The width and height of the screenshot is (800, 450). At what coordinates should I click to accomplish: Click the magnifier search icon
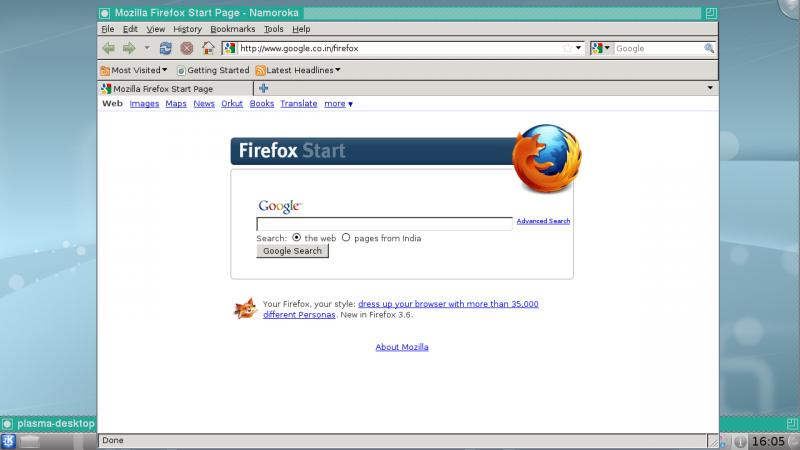click(x=709, y=48)
